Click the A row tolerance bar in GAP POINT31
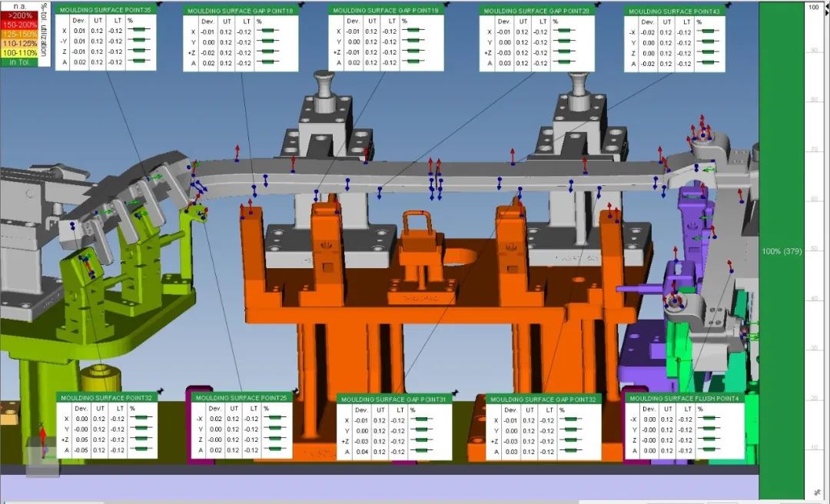This screenshot has height=504, width=830. [421, 450]
